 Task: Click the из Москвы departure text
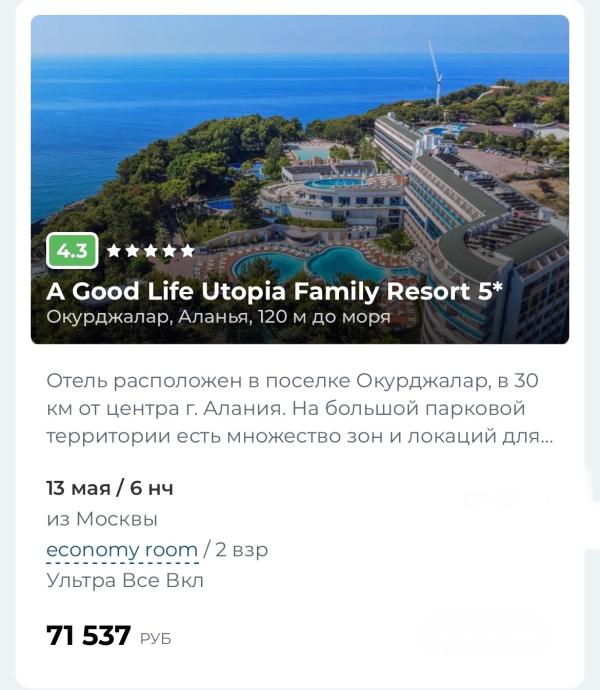click(x=102, y=519)
